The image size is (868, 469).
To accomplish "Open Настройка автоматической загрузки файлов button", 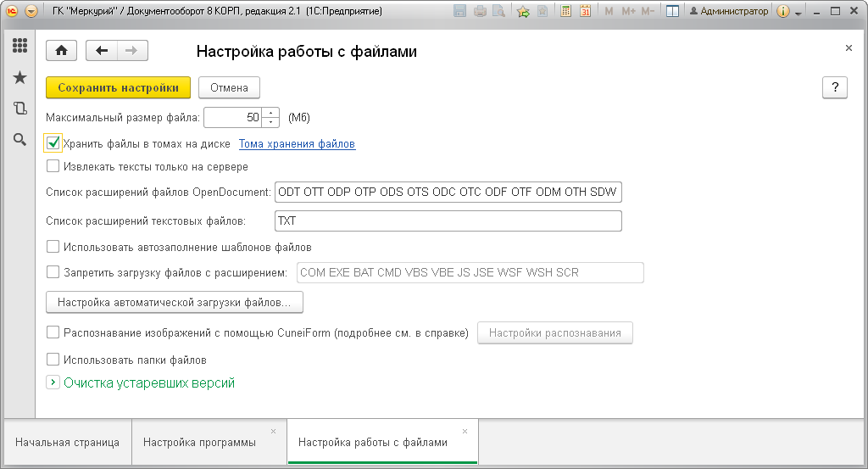I will pos(175,302).
